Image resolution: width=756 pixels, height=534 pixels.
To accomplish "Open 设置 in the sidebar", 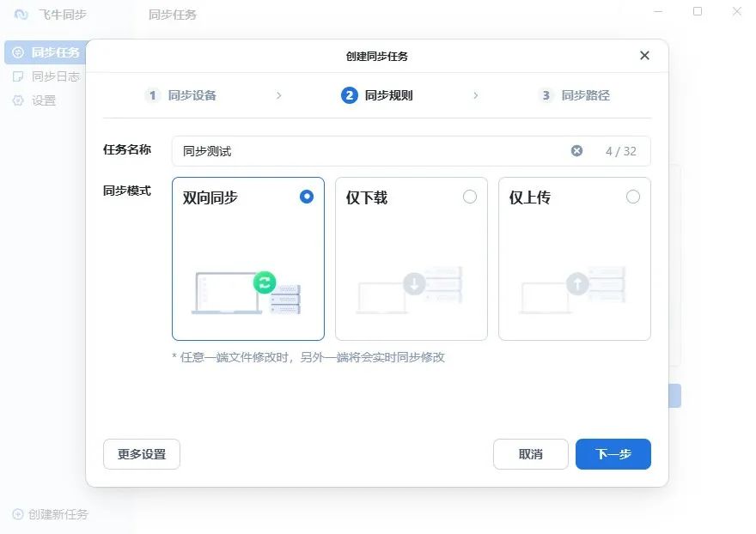I will (x=34, y=100).
